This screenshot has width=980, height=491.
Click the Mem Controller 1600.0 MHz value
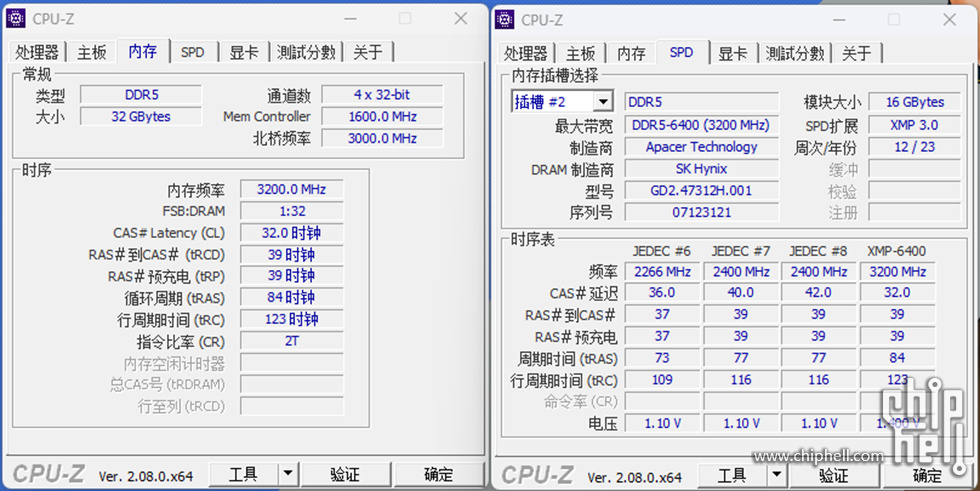(x=382, y=117)
